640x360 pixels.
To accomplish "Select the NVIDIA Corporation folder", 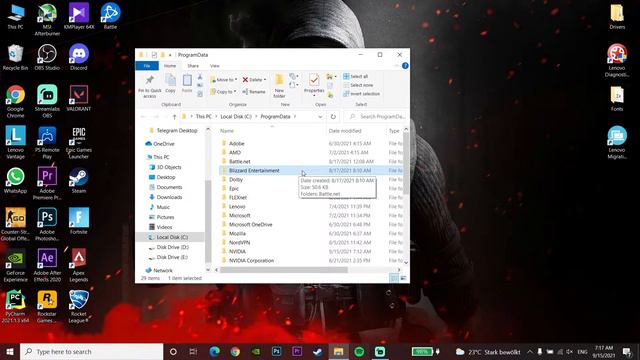I will pos(311,260).
